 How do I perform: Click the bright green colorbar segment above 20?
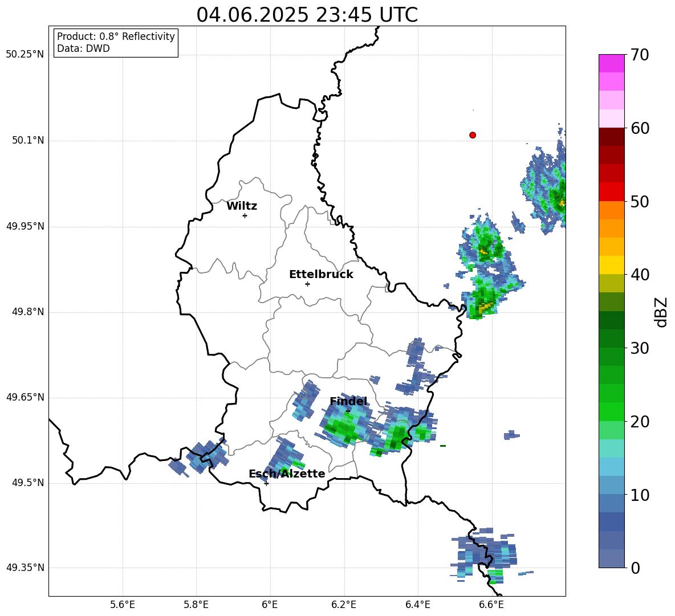[x=611, y=411]
